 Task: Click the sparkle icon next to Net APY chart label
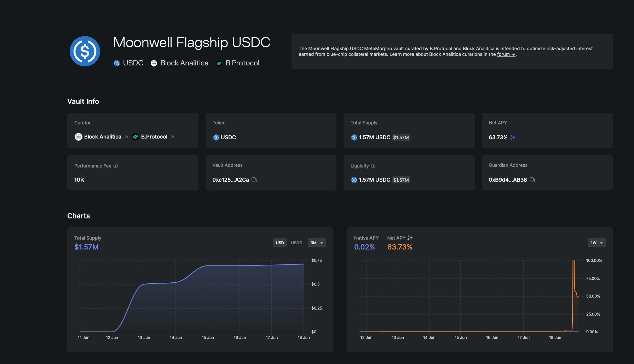click(410, 238)
